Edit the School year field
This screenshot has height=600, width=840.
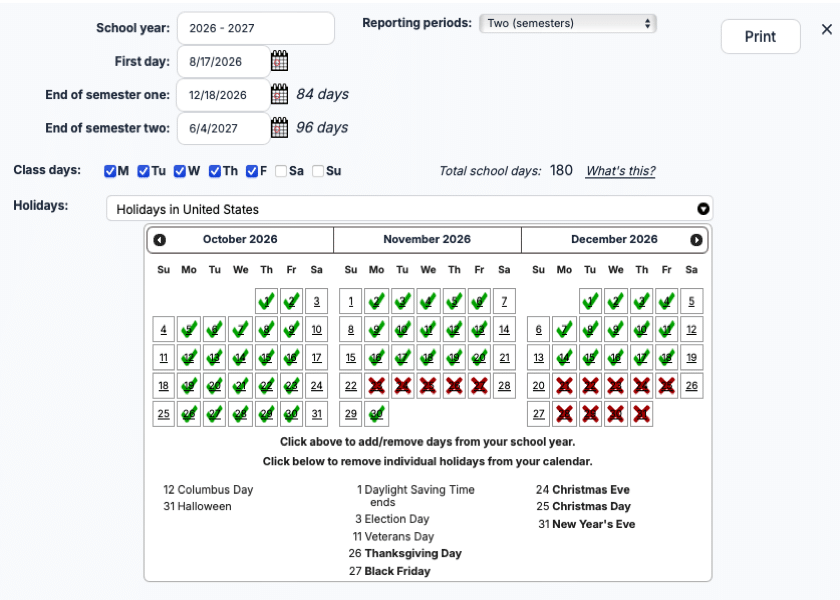pyautogui.click(x=256, y=28)
